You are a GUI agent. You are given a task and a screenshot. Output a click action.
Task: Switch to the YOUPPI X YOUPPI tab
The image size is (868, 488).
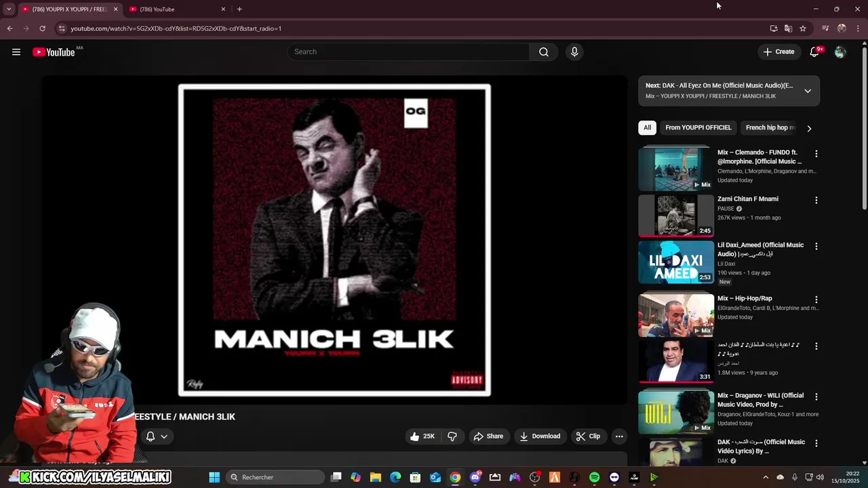point(68,9)
